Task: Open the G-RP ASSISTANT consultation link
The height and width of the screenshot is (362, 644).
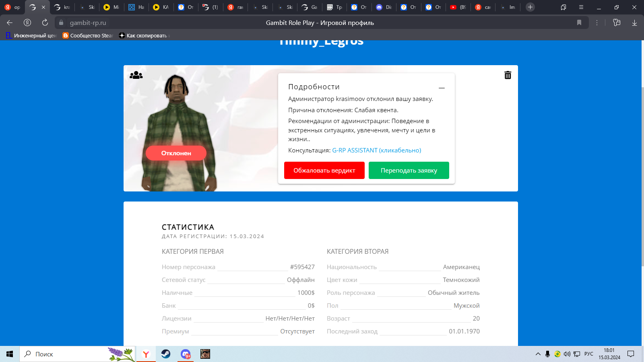Action: click(x=376, y=150)
